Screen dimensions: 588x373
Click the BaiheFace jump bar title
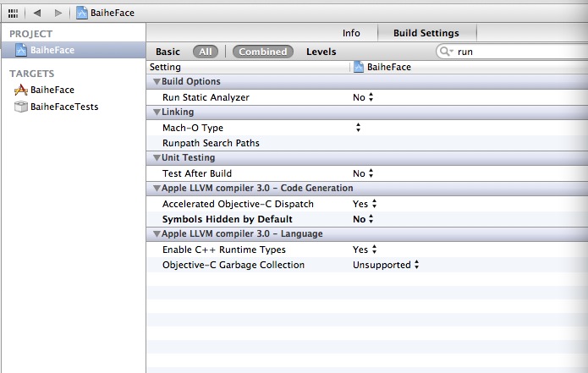[113, 13]
